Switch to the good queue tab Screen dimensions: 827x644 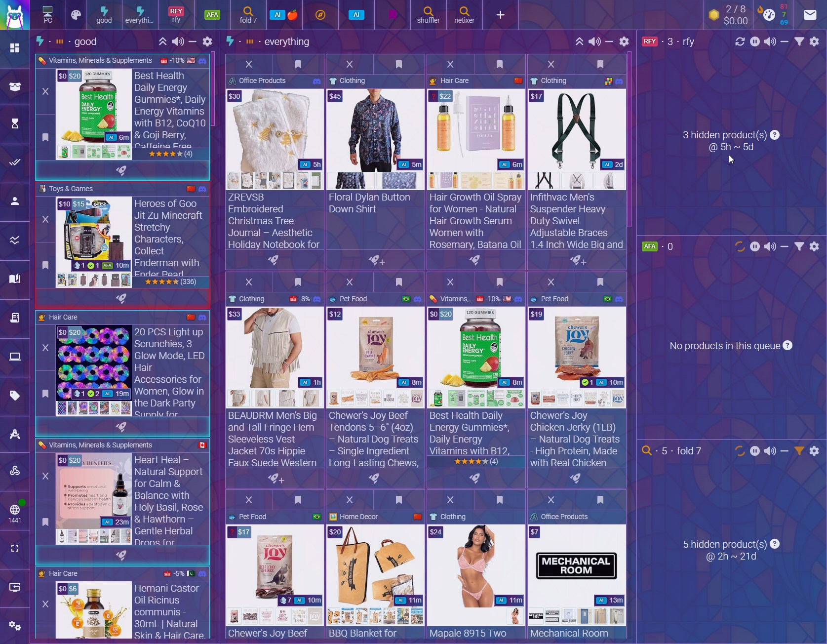click(104, 15)
